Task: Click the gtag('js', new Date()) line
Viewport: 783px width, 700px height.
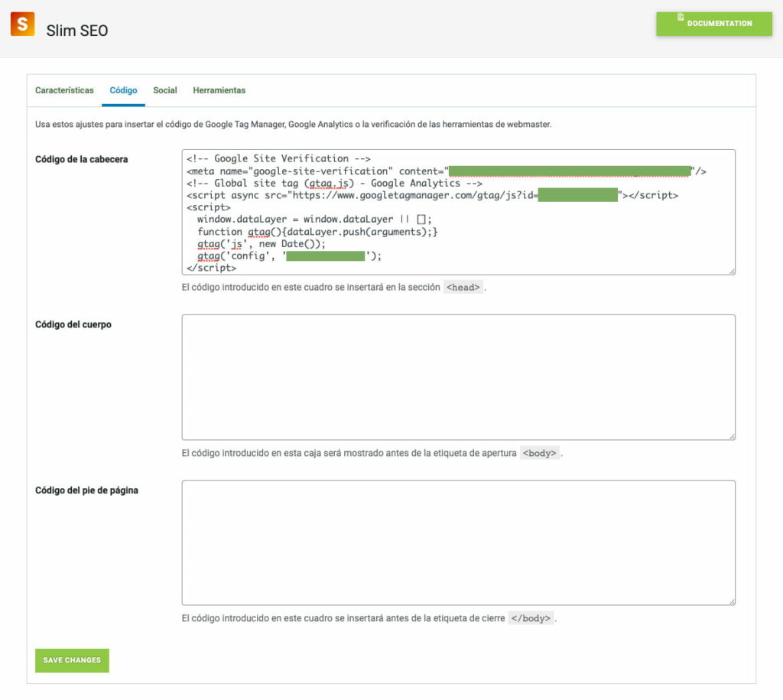Action: point(262,244)
